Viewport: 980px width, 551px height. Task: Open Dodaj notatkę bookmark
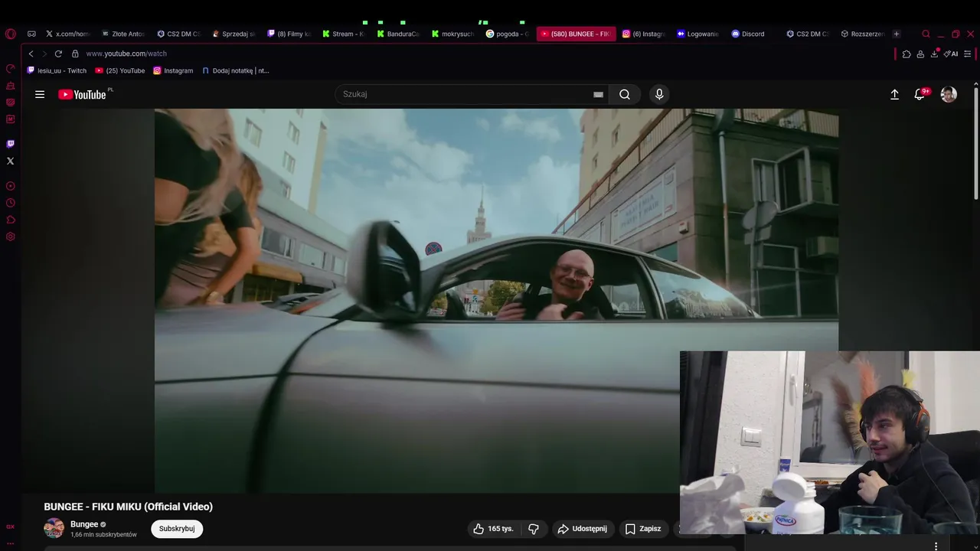236,70
